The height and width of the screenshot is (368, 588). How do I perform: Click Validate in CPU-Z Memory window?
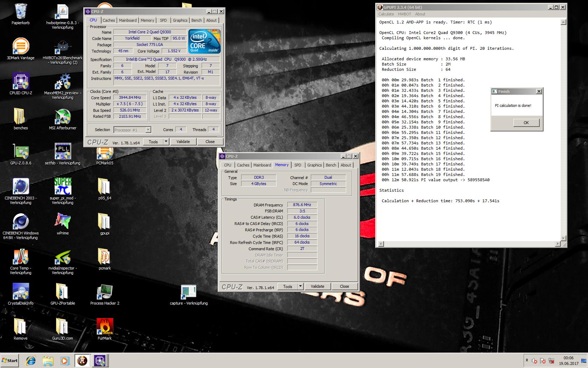click(x=317, y=286)
